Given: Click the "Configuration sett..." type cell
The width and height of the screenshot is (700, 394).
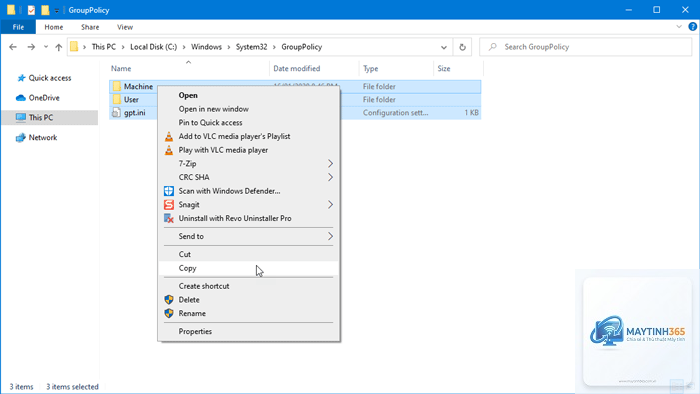Looking at the screenshot, I should [396, 112].
